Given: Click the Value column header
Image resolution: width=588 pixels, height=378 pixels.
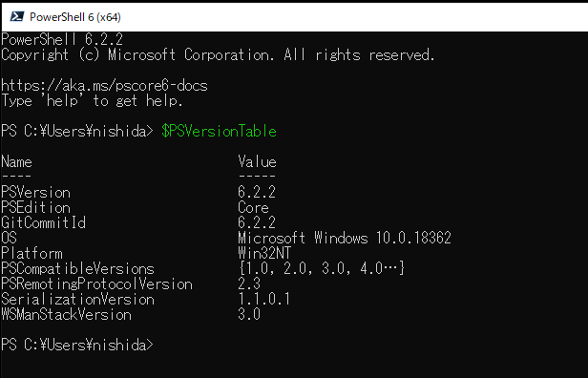Looking at the screenshot, I should coord(258,162).
